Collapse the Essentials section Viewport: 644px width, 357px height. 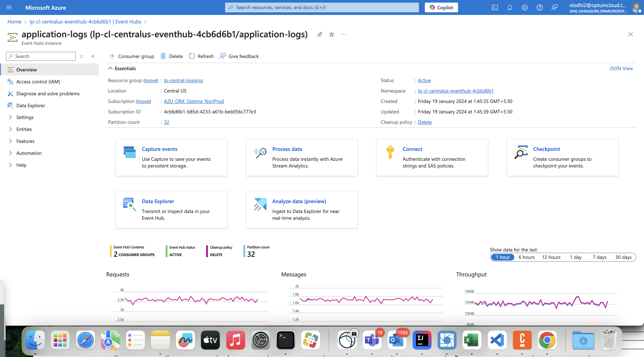122,69
